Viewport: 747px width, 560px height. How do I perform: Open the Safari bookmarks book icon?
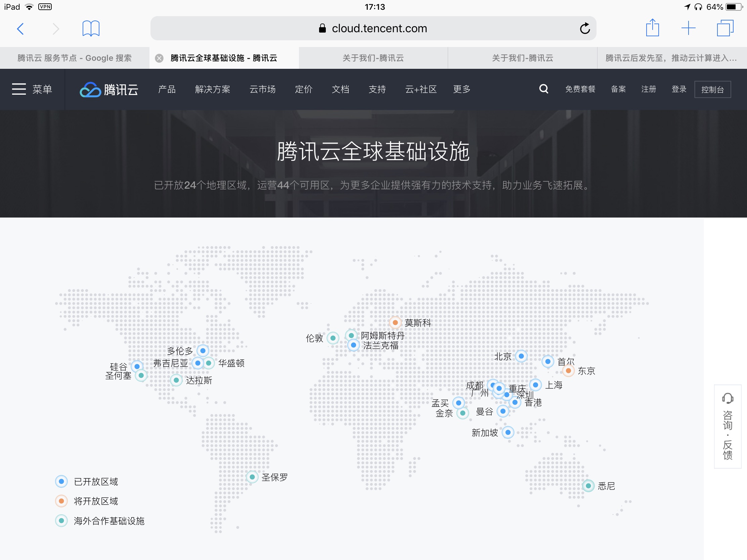coord(91,28)
